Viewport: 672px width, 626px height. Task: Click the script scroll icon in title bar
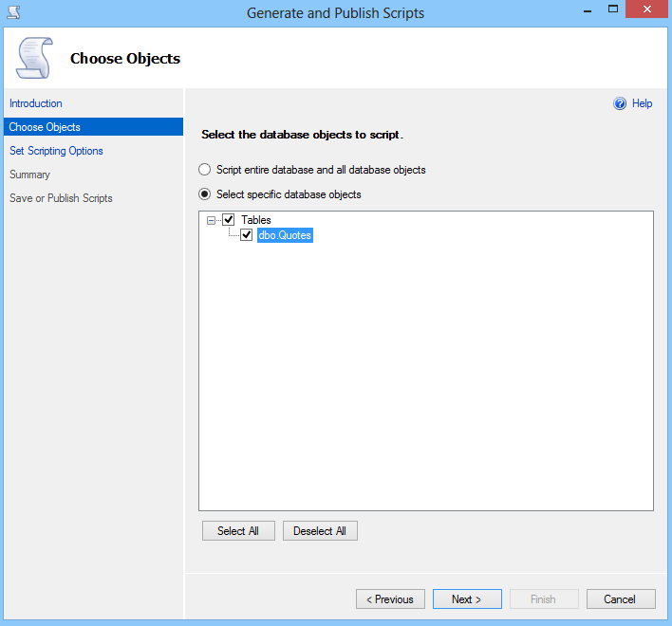tap(13, 12)
